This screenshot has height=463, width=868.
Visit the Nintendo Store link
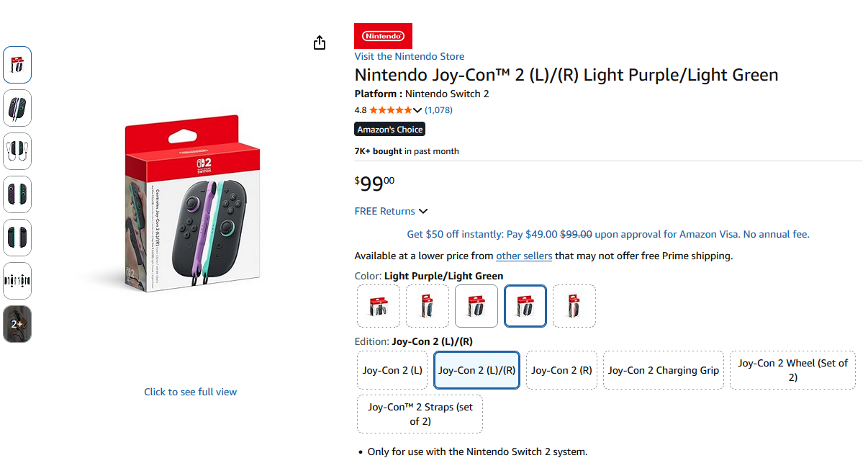pyautogui.click(x=409, y=56)
